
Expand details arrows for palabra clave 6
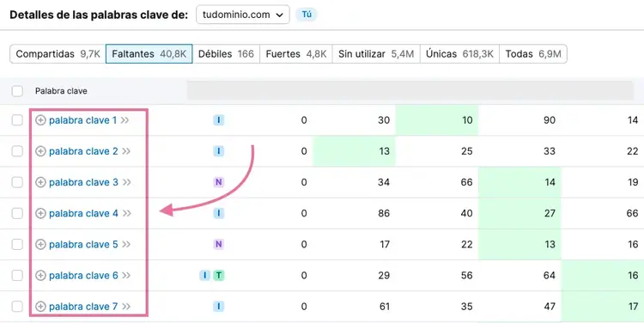click(126, 276)
